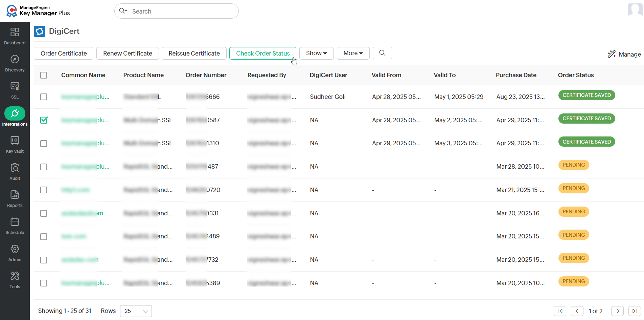Click the Sudheer Goli cell
644x320 pixels.
328,97
